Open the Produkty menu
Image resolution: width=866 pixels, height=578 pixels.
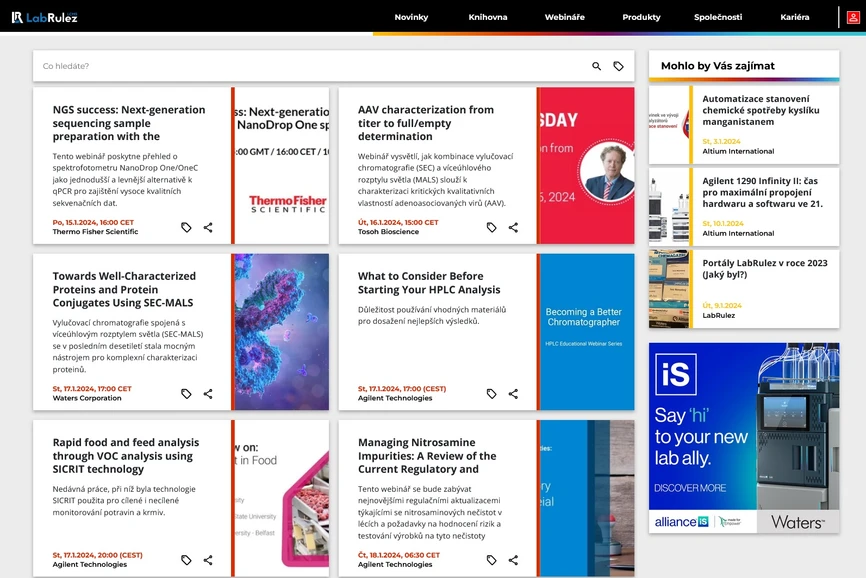[641, 17]
